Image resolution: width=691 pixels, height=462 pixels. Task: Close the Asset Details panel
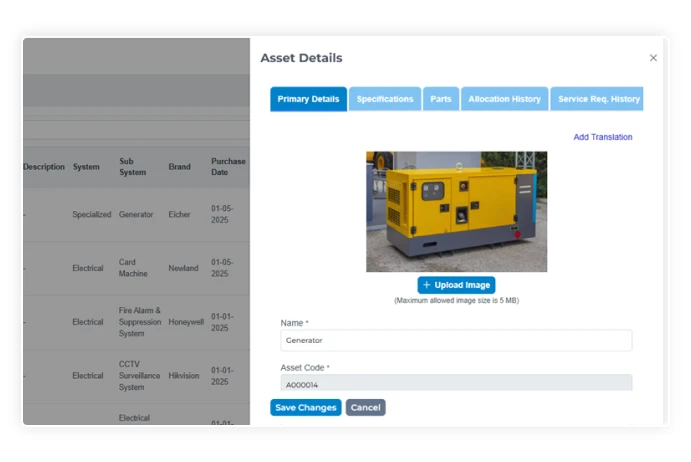(x=653, y=58)
